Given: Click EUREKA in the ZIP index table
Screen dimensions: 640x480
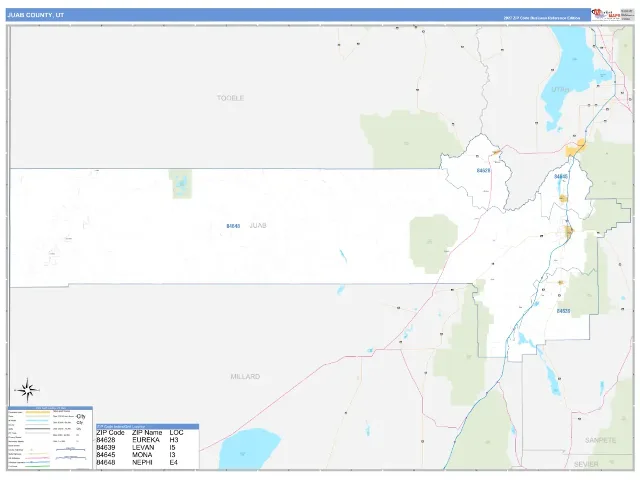Looking at the screenshot, I should click(x=146, y=440).
